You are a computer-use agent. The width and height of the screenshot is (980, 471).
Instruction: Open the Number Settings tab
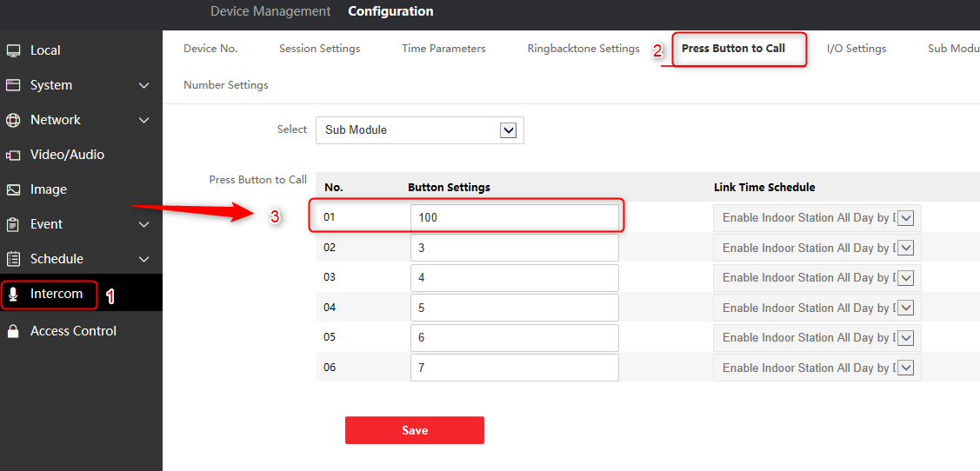pos(225,85)
